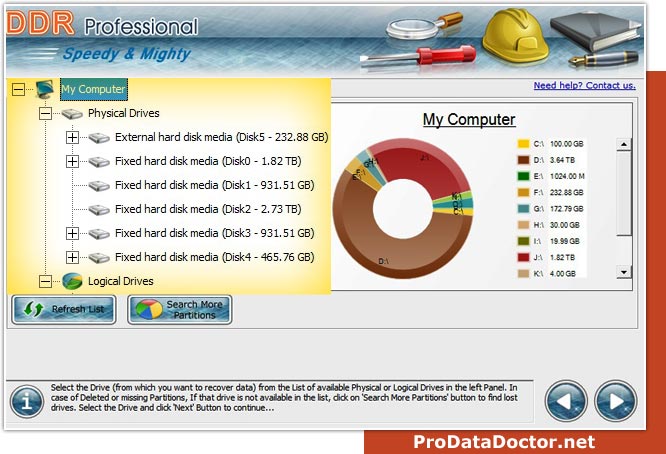The width and height of the screenshot is (666, 454).
Task: Click the J:\ red legend swatch
Action: click(523, 257)
